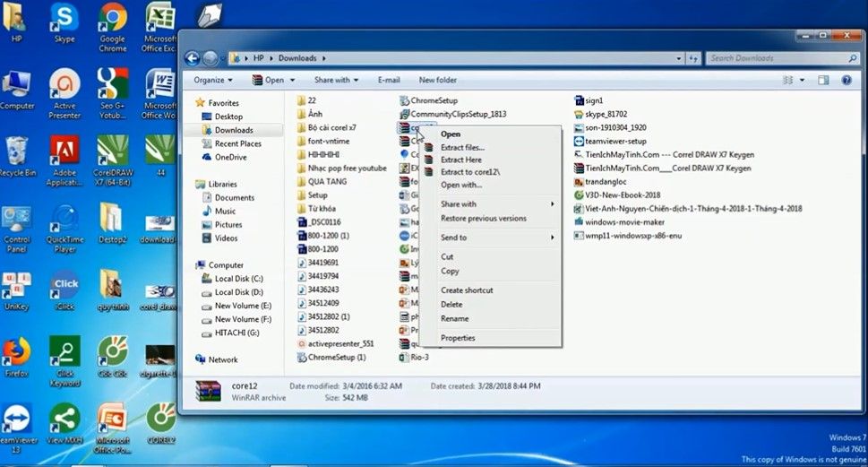Open Explorer help question mark icon

[847, 81]
